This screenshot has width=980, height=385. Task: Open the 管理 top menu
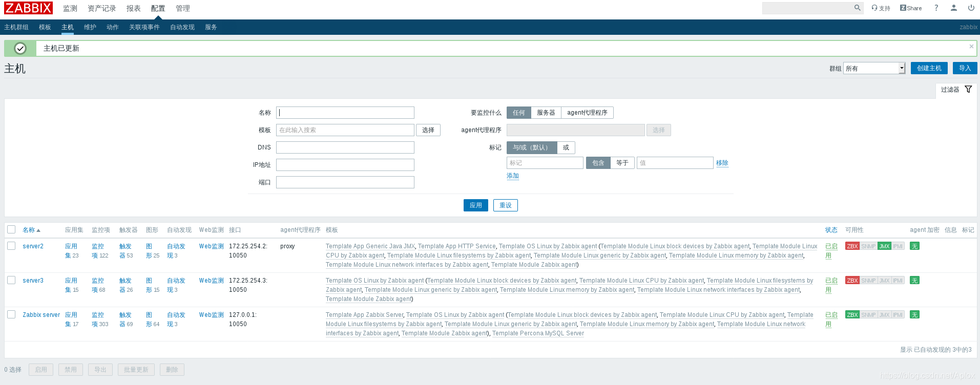(183, 9)
